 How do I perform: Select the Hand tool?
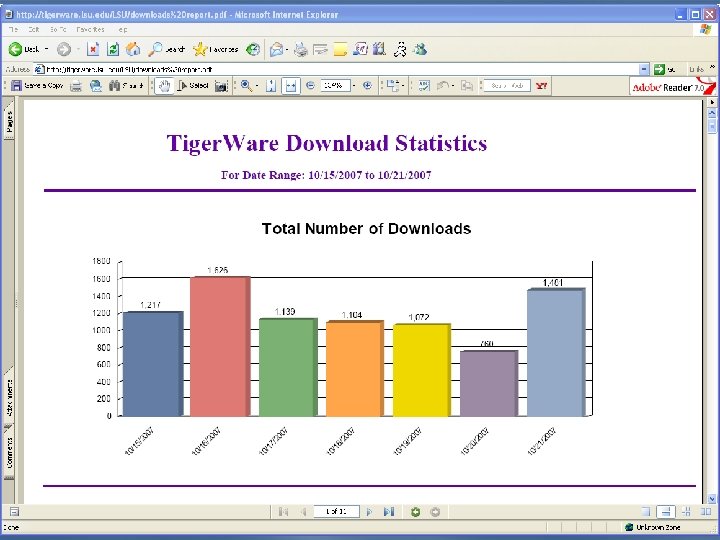click(x=164, y=86)
